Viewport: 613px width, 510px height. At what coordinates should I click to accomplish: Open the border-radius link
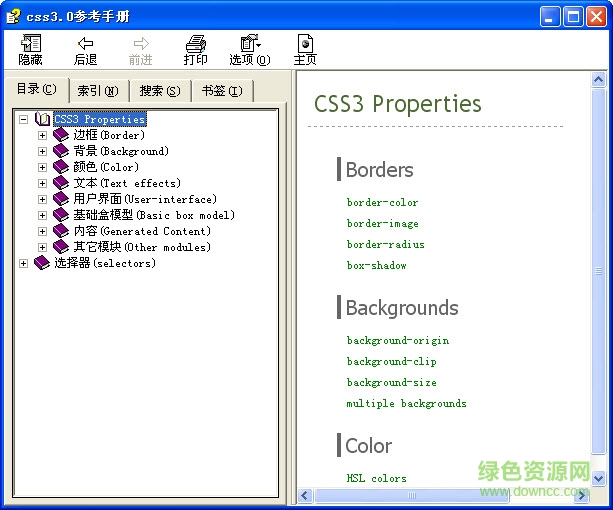point(385,245)
